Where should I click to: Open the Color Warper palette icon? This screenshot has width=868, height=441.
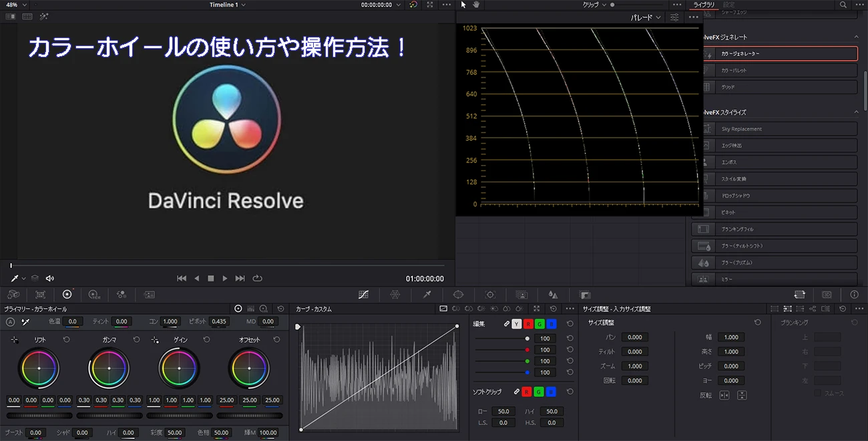(x=395, y=294)
